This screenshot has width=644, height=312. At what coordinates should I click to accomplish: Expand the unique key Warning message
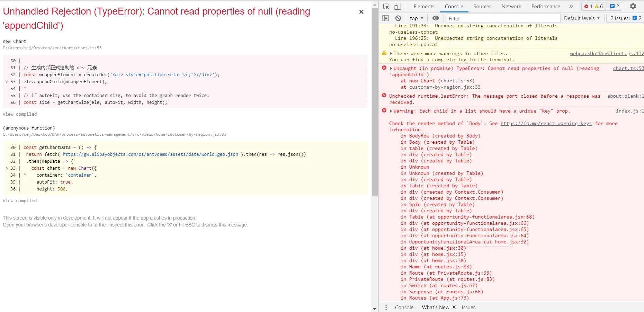pos(391,111)
